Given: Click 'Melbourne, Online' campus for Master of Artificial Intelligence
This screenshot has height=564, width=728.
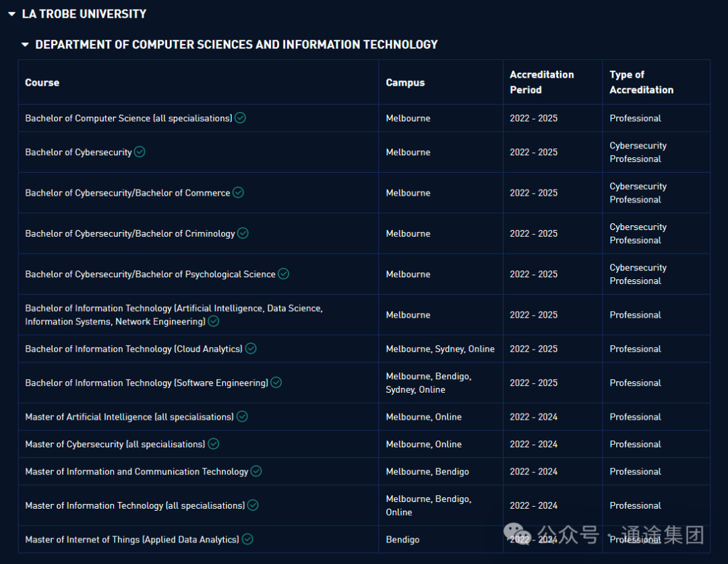Looking at the screenshot, I should [x=424, y=417].
